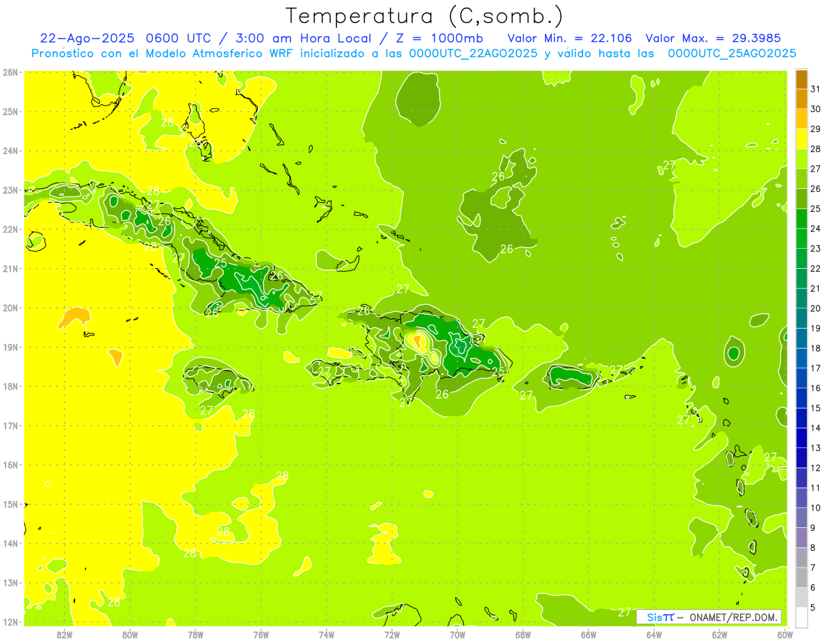Click the colorbar segment between 19 and 20
834x644 pixels.
click(x=801, y=318)
